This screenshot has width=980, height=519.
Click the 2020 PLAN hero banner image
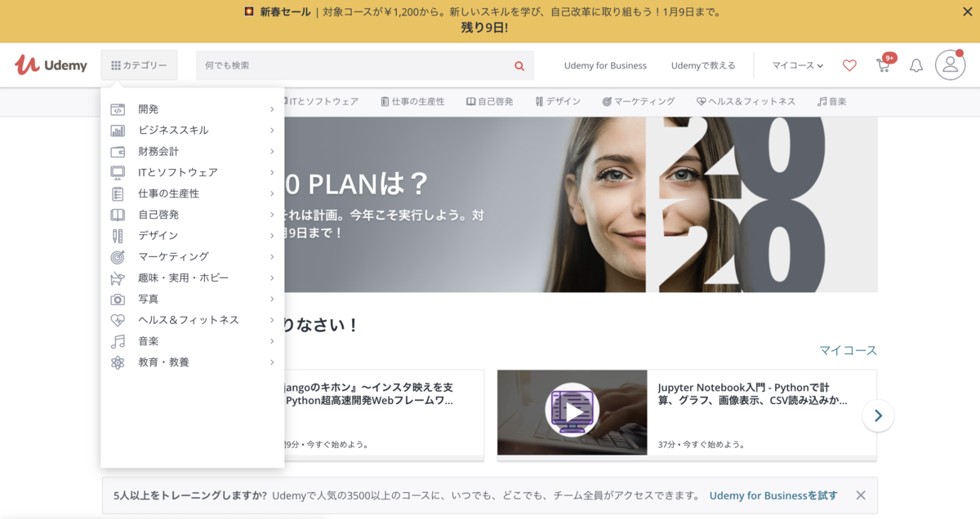coord(581,204)
